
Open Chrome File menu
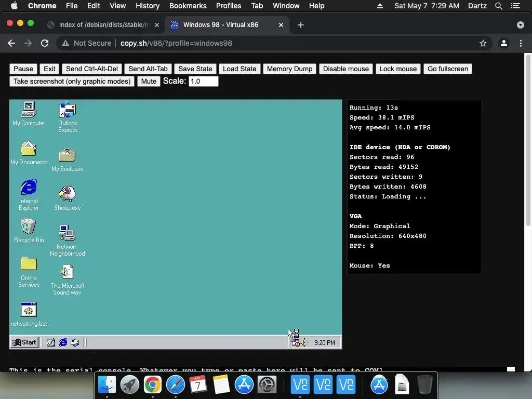click(x=72, y=6)
